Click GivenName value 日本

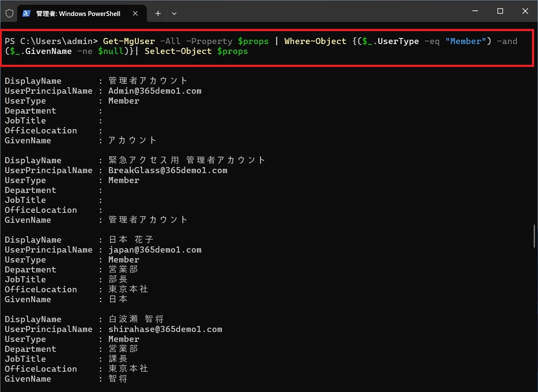[x=118, y=299]
